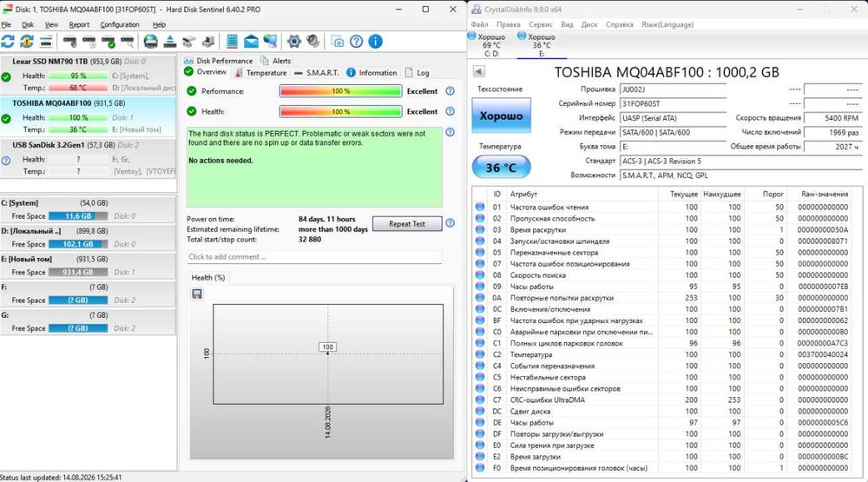This screenshot has width=868, height=482.
Task: Switch to the Information tab
Action: (372, 73)
